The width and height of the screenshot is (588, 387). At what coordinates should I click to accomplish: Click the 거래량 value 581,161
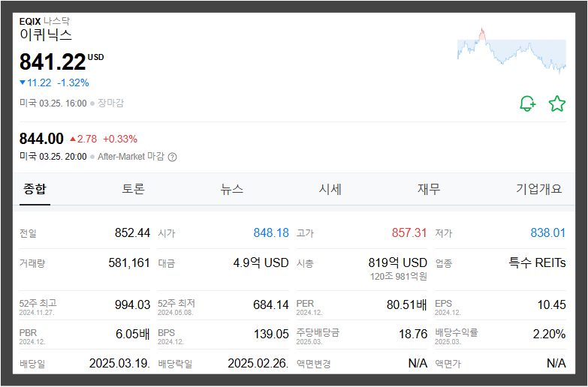[x=129, y=262]
